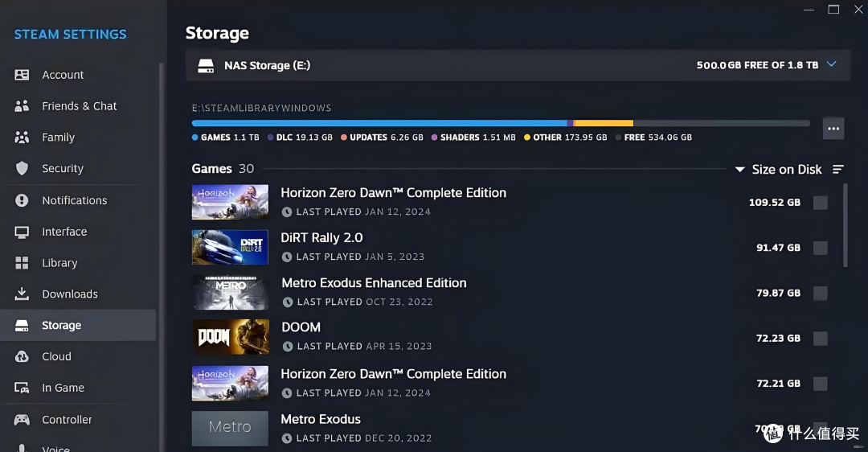The width and height of the screenshot is (868, 452).
Task: Click the FREE 534.06 GB legend entry
Action: pos(653,138)
